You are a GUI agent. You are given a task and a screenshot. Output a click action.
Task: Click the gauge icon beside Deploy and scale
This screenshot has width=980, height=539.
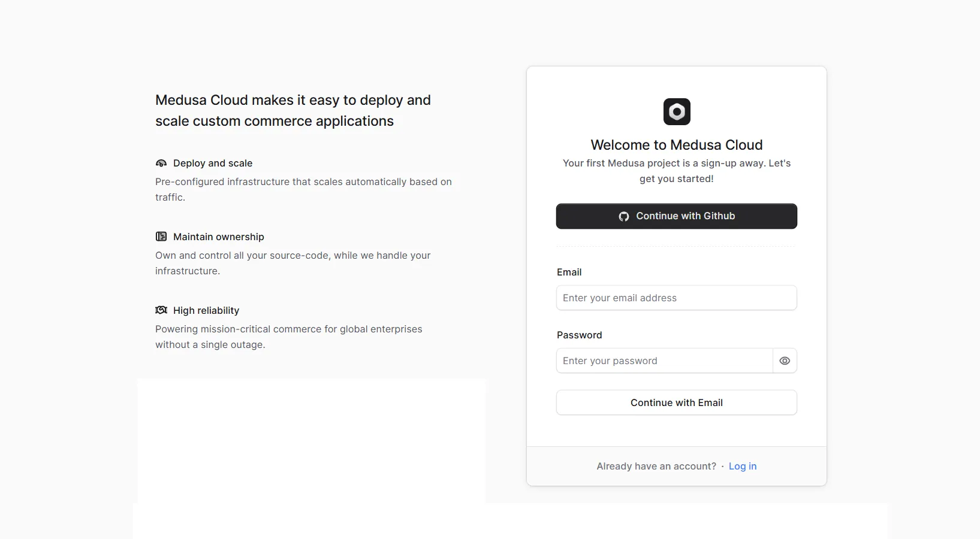coord(161,163)
